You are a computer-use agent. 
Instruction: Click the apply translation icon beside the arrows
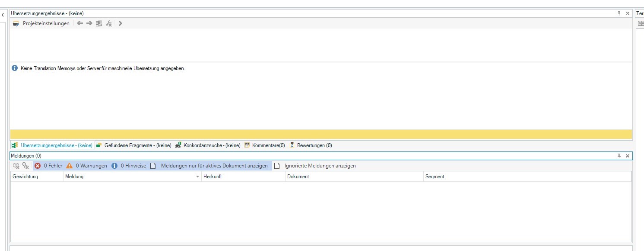pyautogui.click(x=99, y=23)
